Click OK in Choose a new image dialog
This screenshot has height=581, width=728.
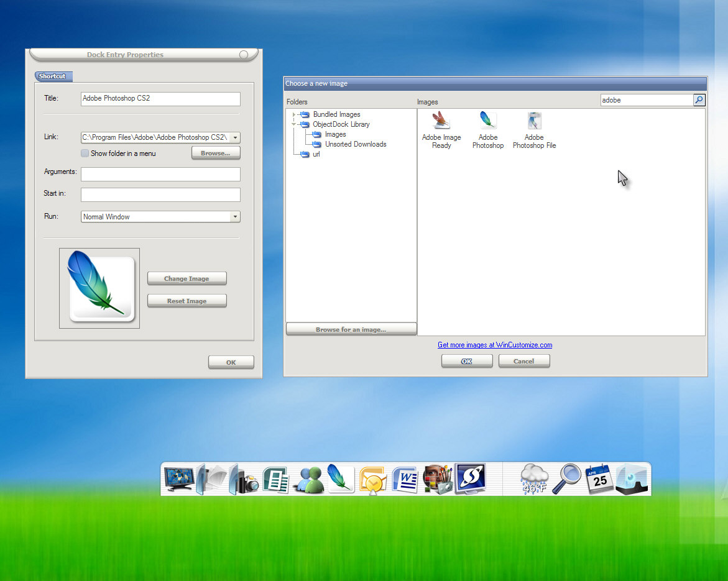467,361
